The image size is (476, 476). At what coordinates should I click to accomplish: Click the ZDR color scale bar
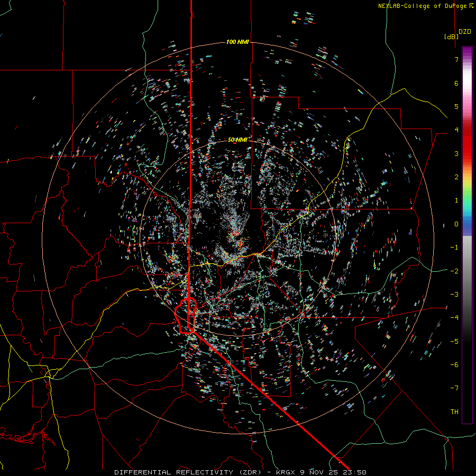(x=467, y=235)
